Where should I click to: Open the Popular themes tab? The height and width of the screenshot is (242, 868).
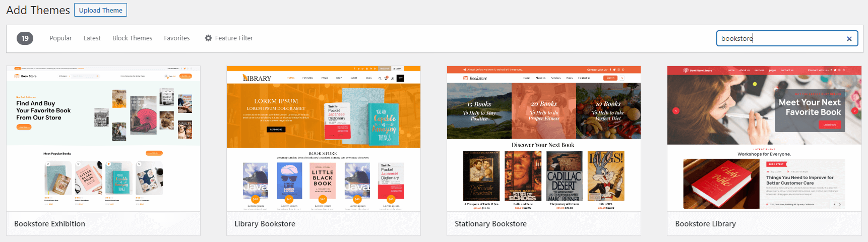60,38
